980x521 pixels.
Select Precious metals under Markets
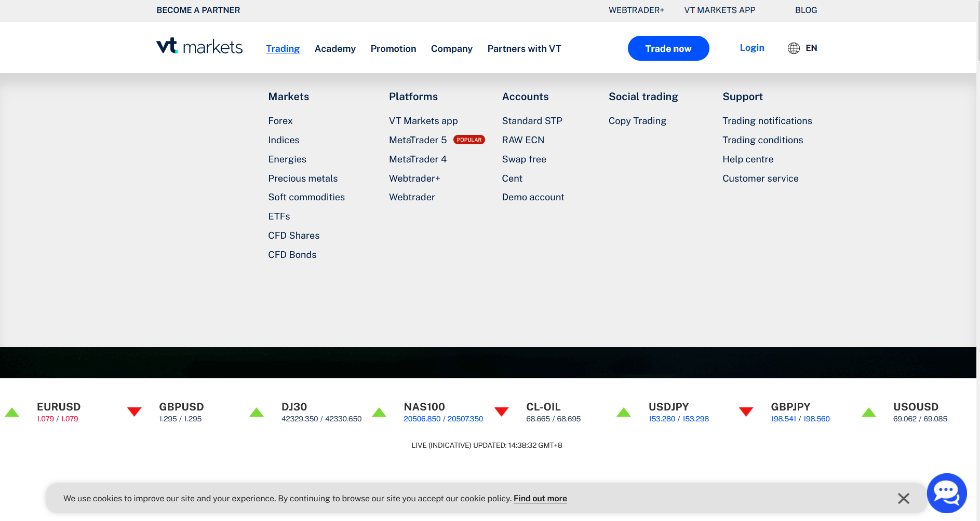[303, 179]
